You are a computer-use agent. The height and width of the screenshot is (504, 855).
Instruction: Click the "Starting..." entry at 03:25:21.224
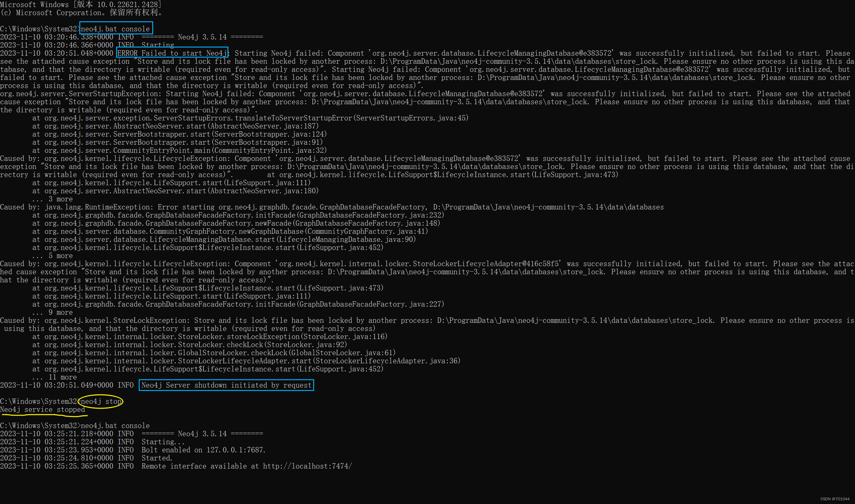point(163,442)
